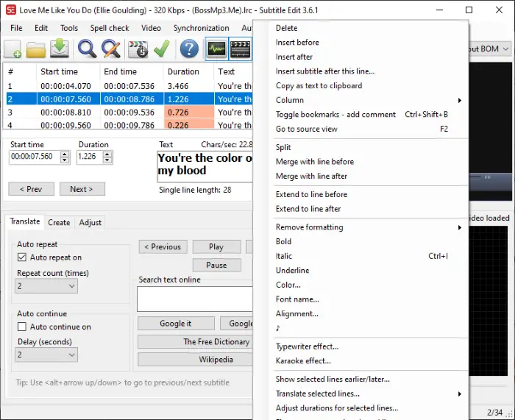The height and width of the screenshot is (420, 515).
Task: Enable the Auto continue on checkbox
Action: click(x=22, y=327)
